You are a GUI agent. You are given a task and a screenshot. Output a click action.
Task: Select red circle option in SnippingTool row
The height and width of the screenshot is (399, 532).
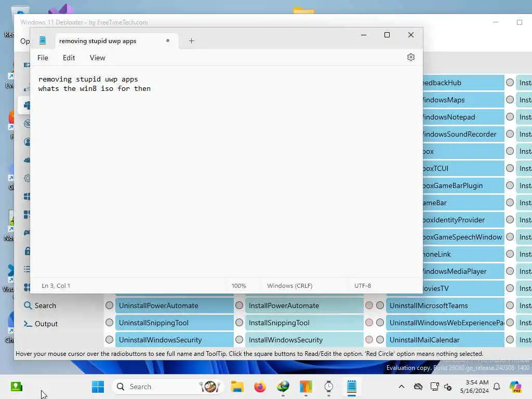pos(369,322)
